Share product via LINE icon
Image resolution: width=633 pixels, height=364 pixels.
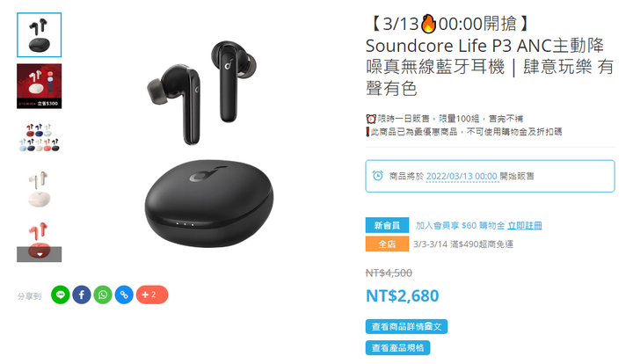point(60,295)
